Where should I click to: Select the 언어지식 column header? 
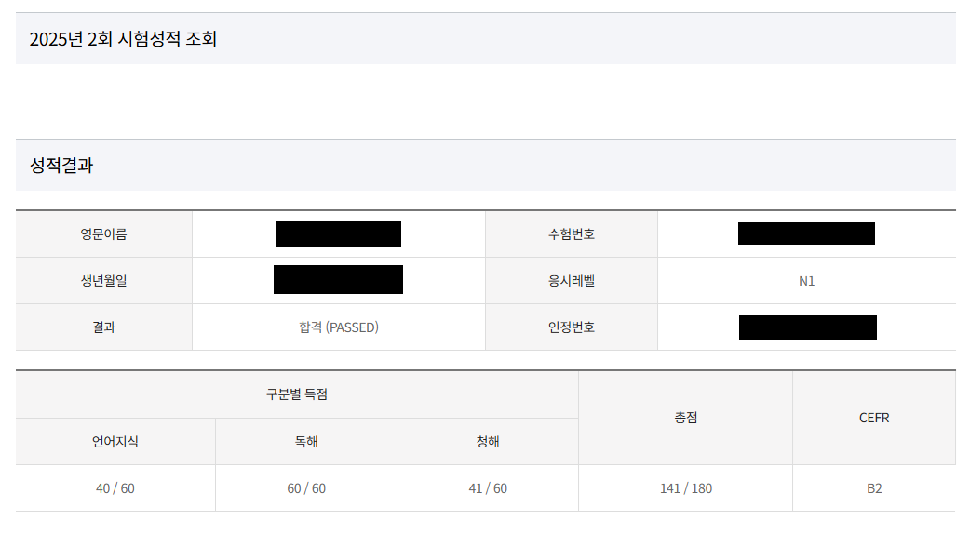115,442
